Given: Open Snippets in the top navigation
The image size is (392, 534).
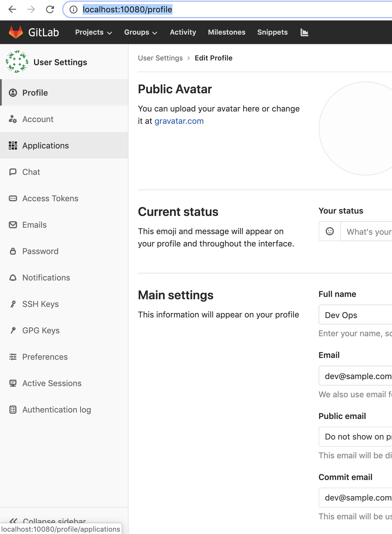Looking at the screenshot, I should tap(272, 32).
